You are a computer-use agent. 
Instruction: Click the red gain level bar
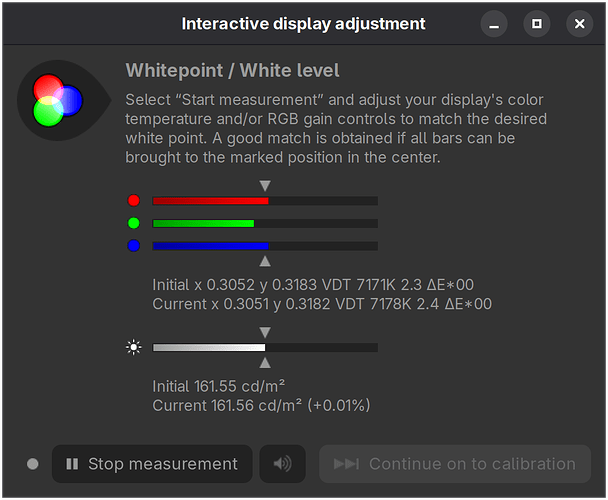pos(265,201)
